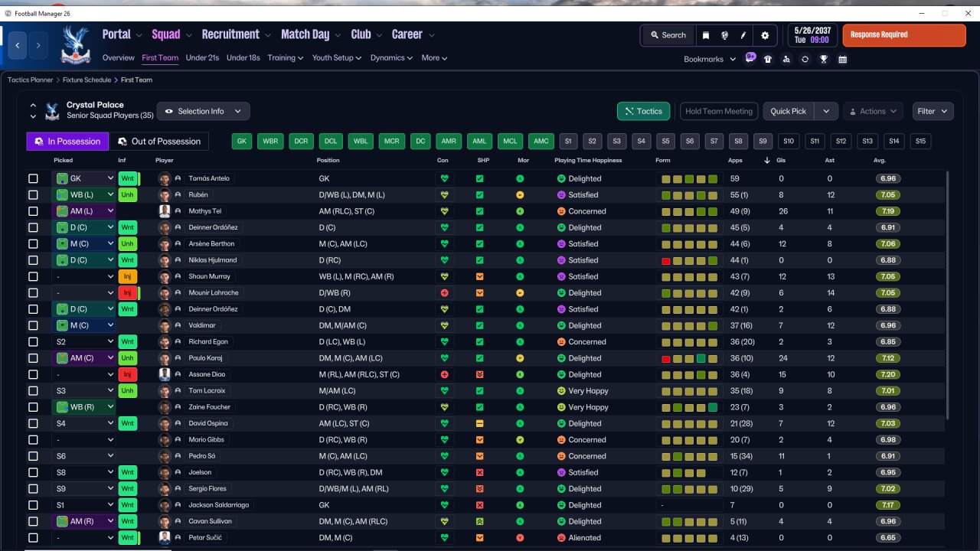Screen dimensions: 980x551
Task: Tick the checkbox for Rubén
Action: click(33, 195)
